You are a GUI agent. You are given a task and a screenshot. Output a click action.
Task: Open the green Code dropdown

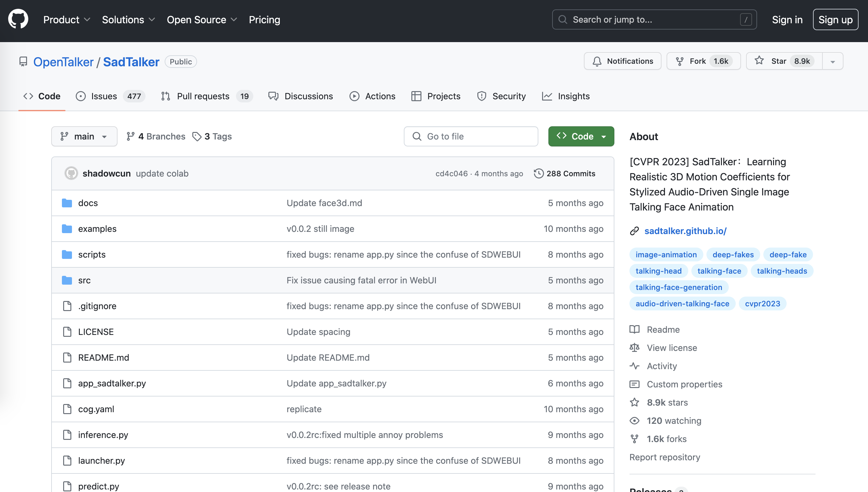point(581,137)
